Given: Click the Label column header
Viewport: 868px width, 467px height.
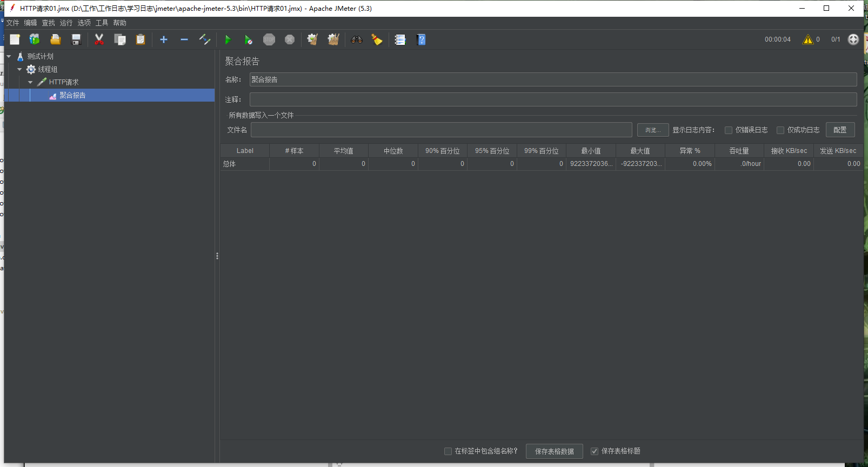Looking at the screenshot, I should coord(245,151).
